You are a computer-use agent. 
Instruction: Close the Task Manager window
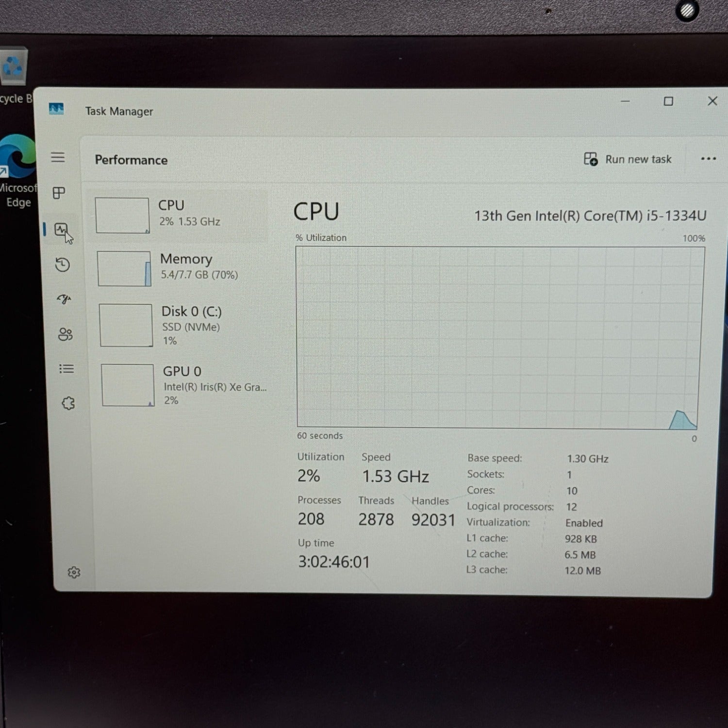(712, 101)
